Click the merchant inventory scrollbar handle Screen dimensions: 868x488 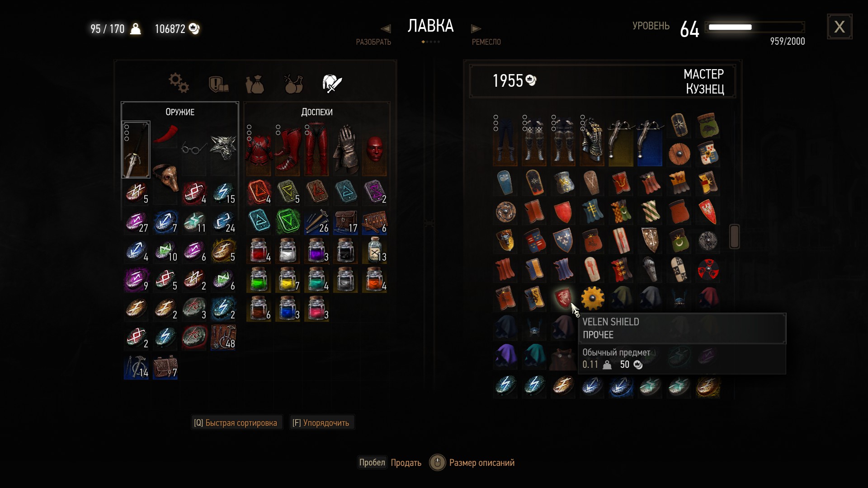[x=735, y=236]
